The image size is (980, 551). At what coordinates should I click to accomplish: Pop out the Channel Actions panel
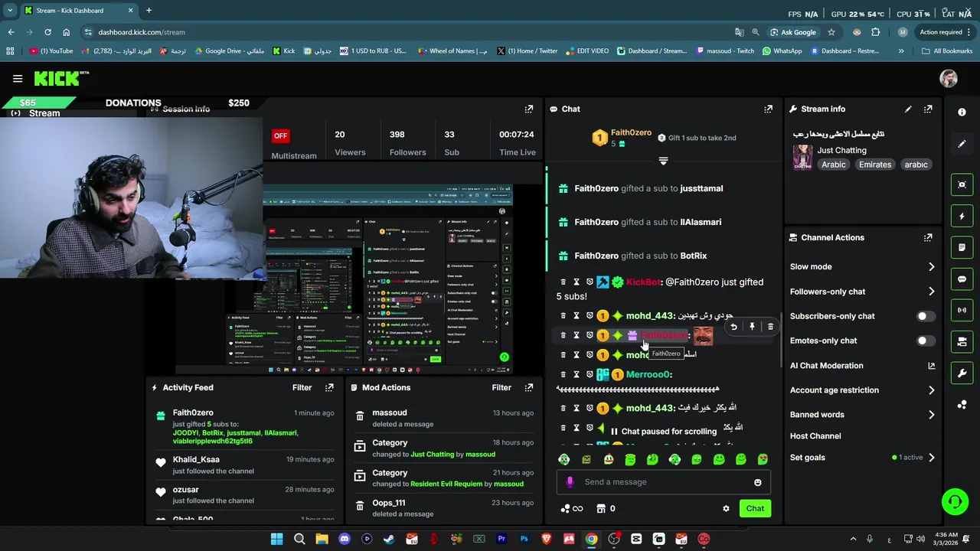pos(928,237)
